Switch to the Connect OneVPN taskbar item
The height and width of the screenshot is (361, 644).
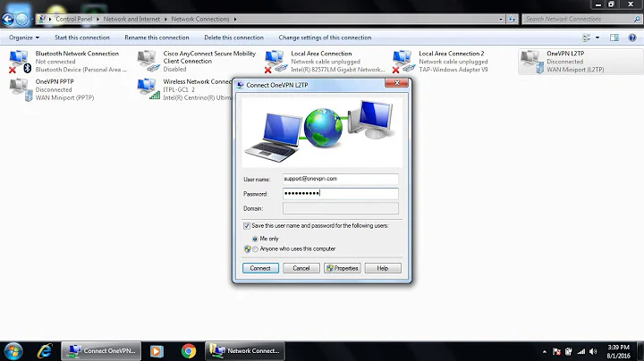pyautogui.click(x=101, y=351)
